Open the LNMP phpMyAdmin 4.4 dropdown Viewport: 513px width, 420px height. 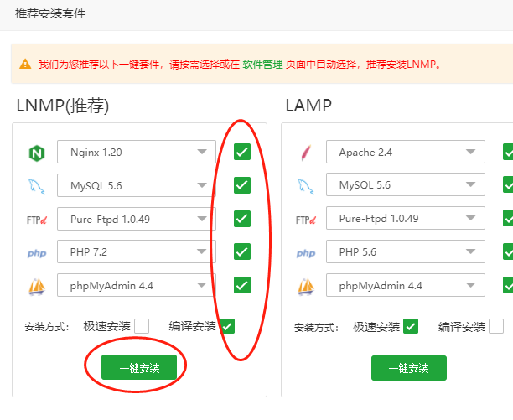[137, 285]
